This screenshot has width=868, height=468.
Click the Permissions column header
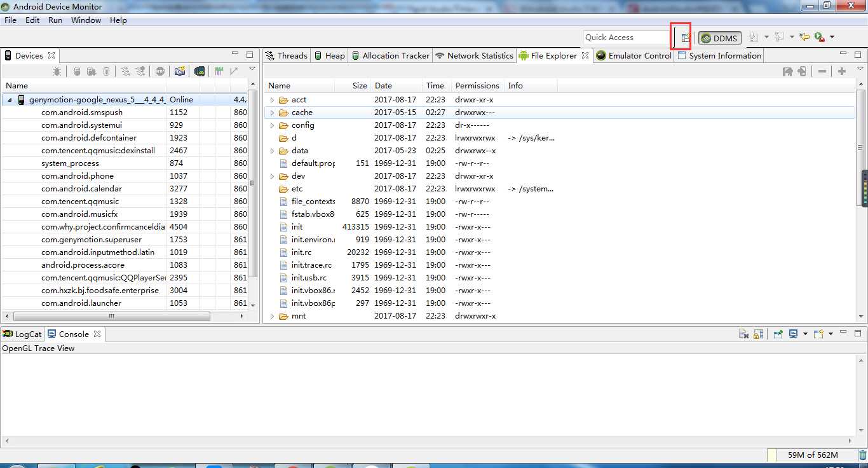[x=477, y=86]
